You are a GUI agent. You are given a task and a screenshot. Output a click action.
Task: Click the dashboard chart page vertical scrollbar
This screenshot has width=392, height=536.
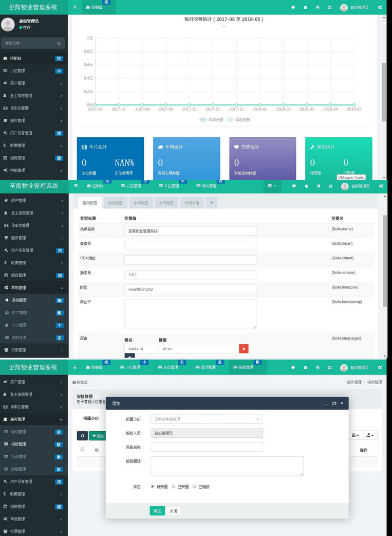(384, 92)
